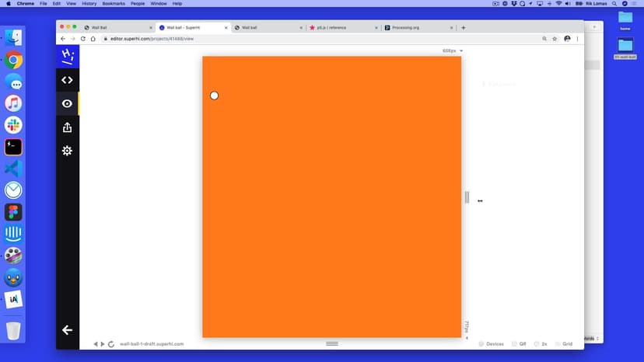This screenshot has width=644, height=362.
Task: Reload the preview using refresh icon
Action: tap(111, 344)
